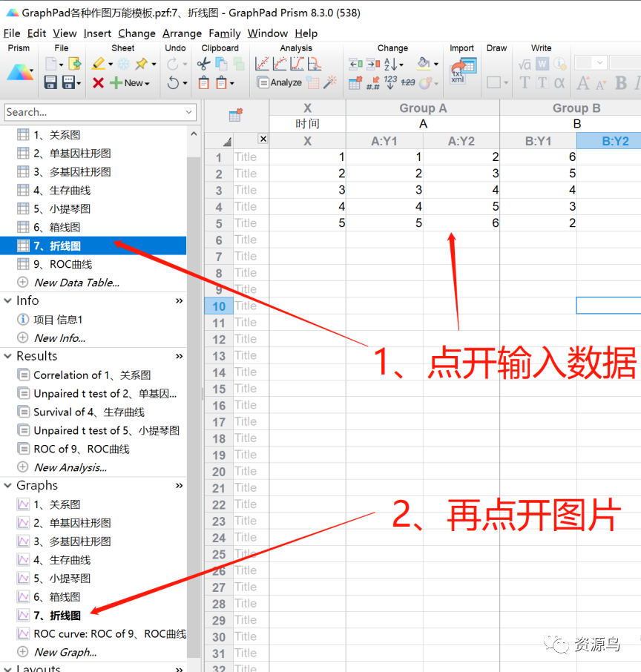
Task: Click the new file page icon
Action: 51,64
